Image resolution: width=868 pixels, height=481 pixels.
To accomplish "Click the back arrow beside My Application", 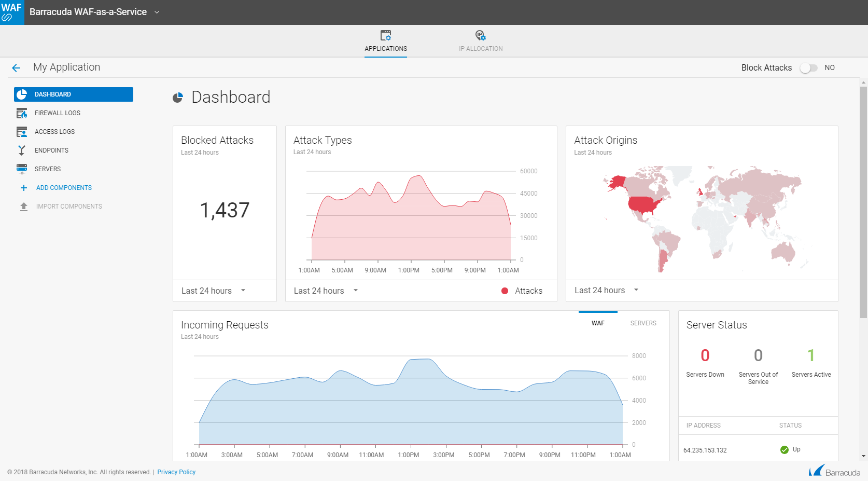I will 16,68.
